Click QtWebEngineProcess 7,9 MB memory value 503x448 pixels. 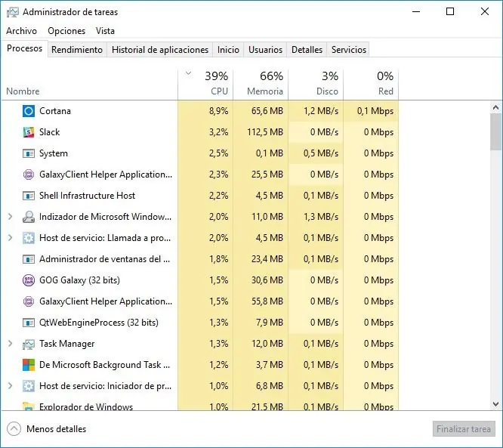tap(270, 323)
